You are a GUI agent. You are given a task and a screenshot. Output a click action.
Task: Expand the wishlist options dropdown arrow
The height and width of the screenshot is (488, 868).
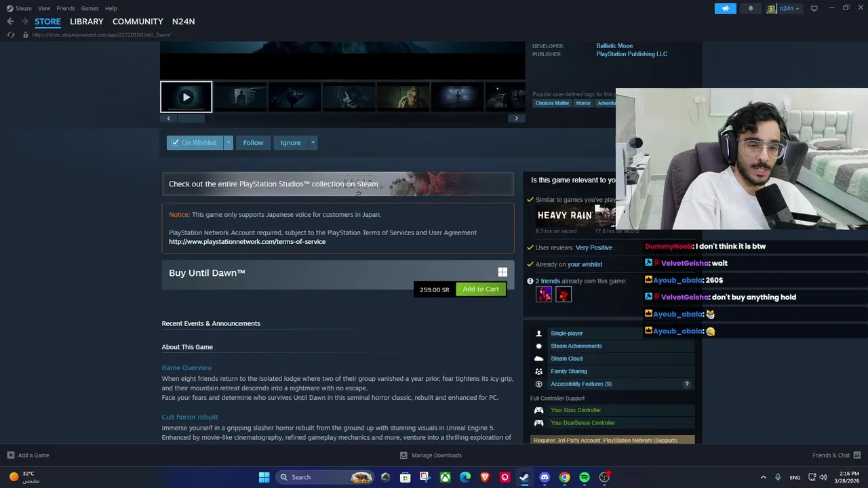click(229, 143)
